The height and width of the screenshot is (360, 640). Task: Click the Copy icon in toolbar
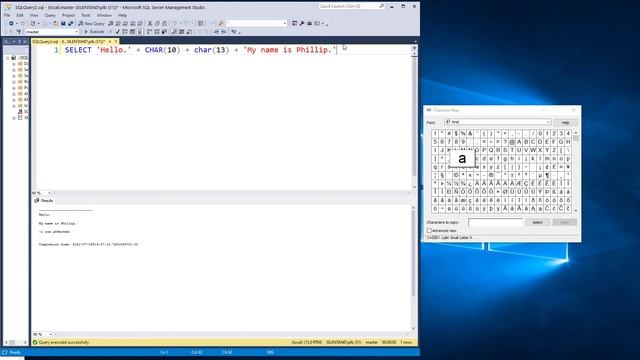pos(157,23)
